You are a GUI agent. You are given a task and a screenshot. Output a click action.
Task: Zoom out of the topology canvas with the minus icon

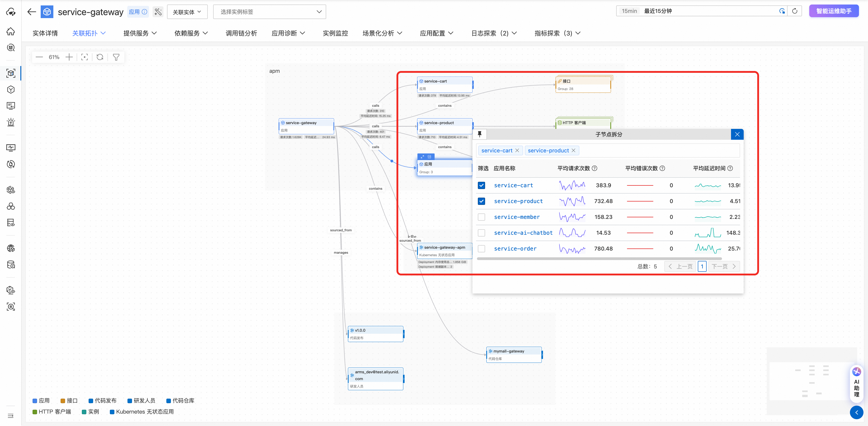(x=39, y=57)
